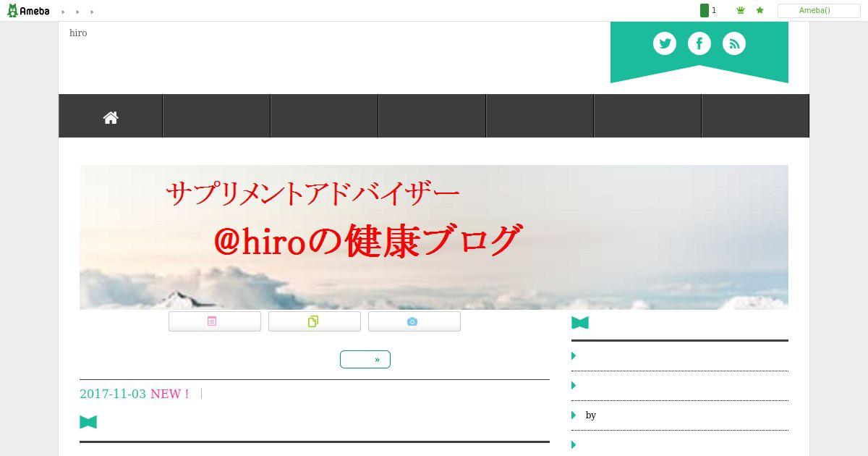Open the green copy pages icon button
Screen dimensions: 868x456
(x=315, y=321)
